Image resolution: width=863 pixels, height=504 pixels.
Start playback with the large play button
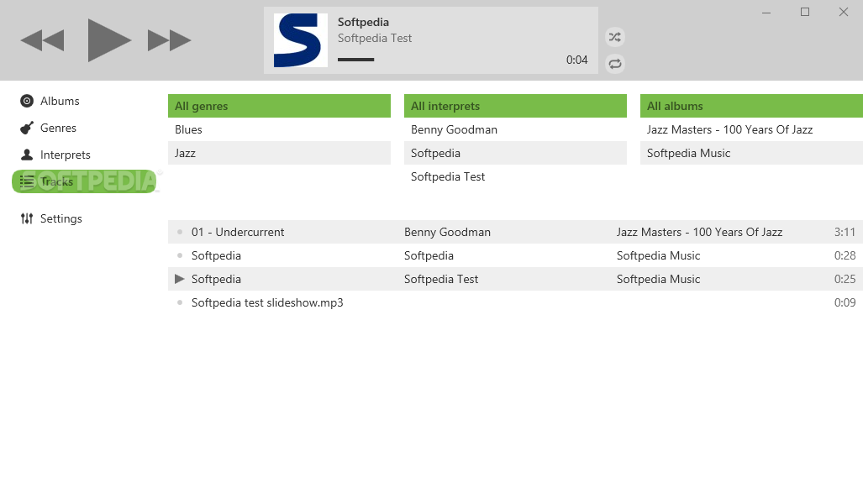tap(109, 40)
